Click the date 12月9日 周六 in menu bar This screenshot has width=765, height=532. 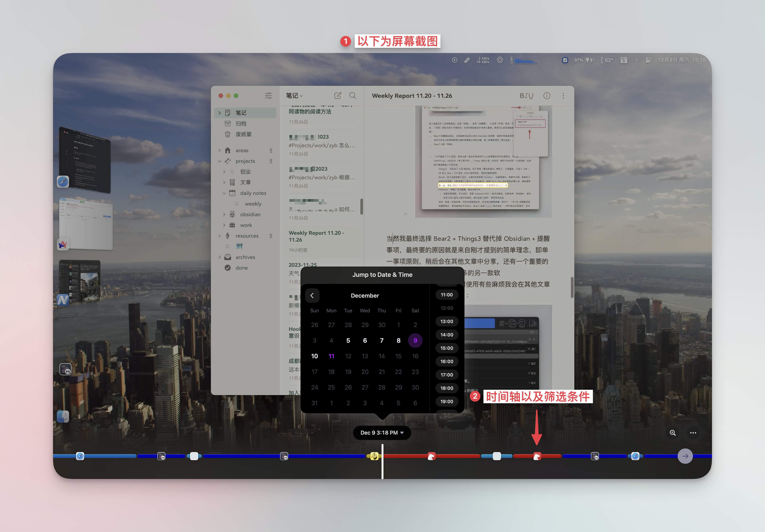click(673, 60)
